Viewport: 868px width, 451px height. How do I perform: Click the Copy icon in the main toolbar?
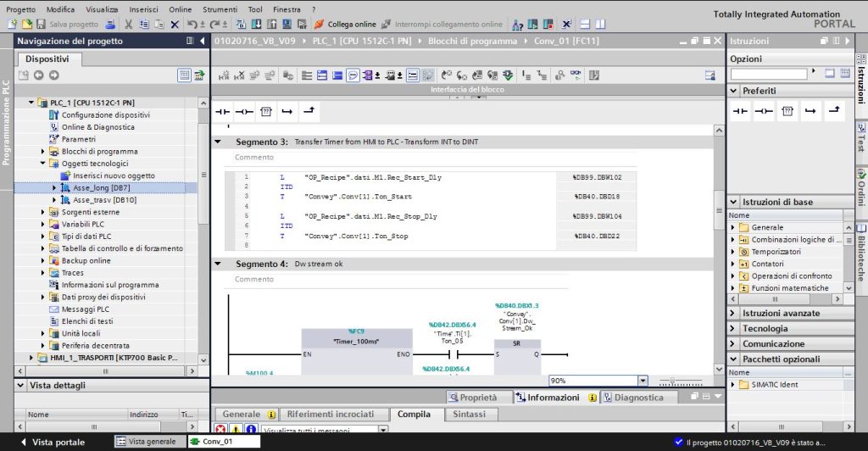coord(144,25)
